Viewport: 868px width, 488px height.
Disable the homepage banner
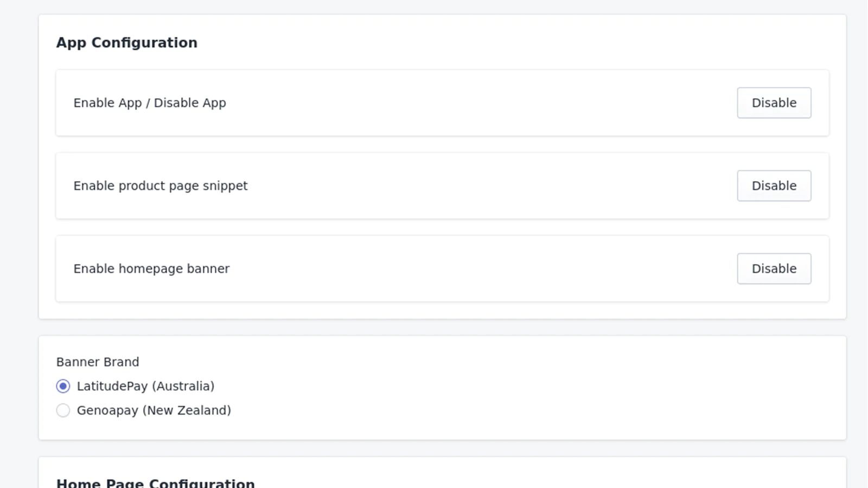[x=774, y=269]
